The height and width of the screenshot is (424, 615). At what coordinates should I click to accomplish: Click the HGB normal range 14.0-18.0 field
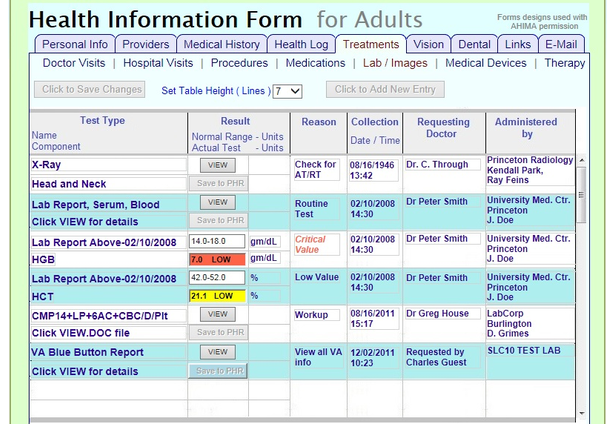coord(217,241)
